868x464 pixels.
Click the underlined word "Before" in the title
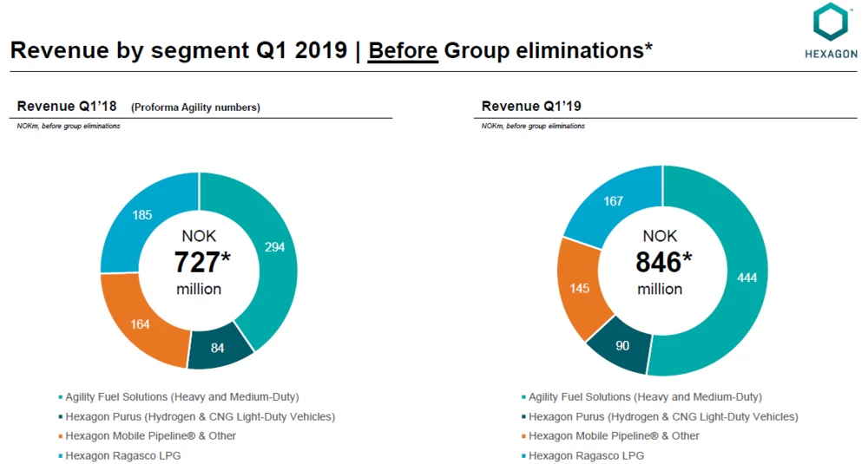(403, 50)
